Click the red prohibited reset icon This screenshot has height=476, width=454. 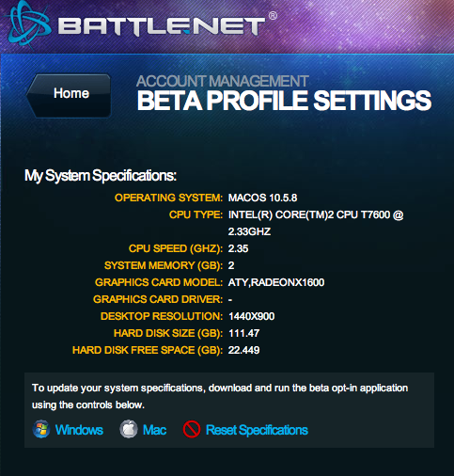click(x=192, y=429)
